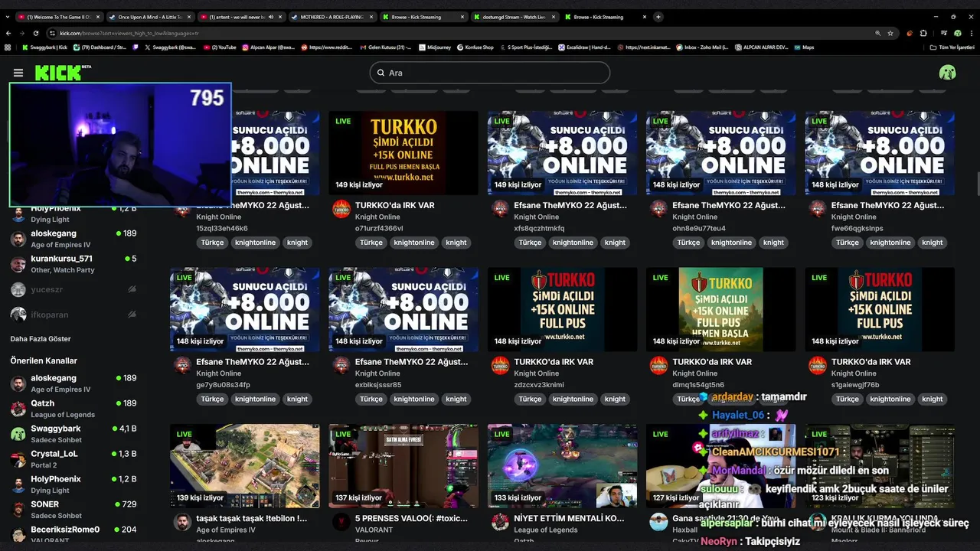The width and height of the screenshot is (980, 551).
Task: Open channel avatar beside xfs8qczhtmkfq
Action: coord(500,209)
